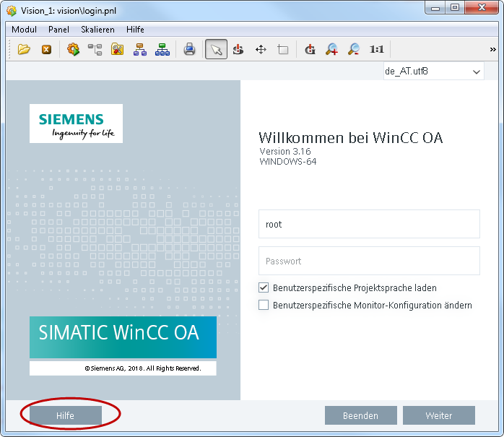Click the gear system management icon
504x437 pixels.
73,50
